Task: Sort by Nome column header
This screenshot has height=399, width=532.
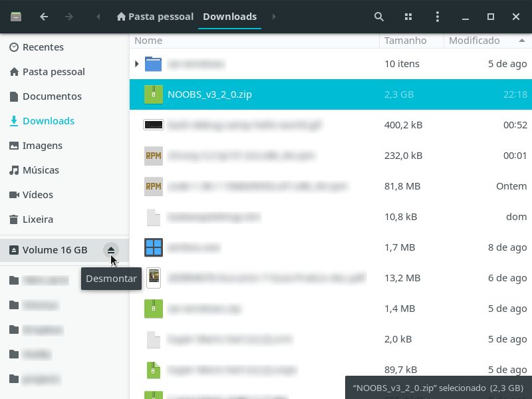Action: [x=148, y=41]
